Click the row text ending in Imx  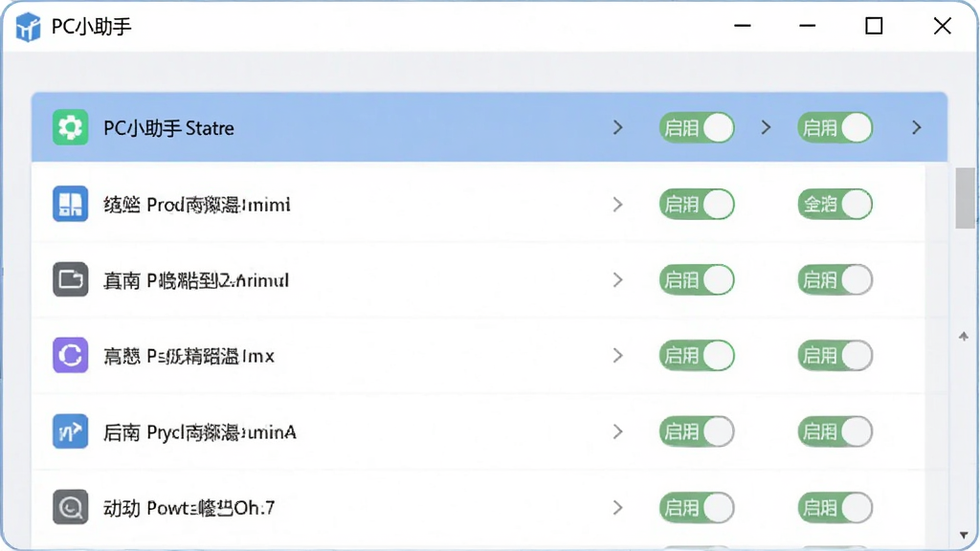click(x=189, y=356)
